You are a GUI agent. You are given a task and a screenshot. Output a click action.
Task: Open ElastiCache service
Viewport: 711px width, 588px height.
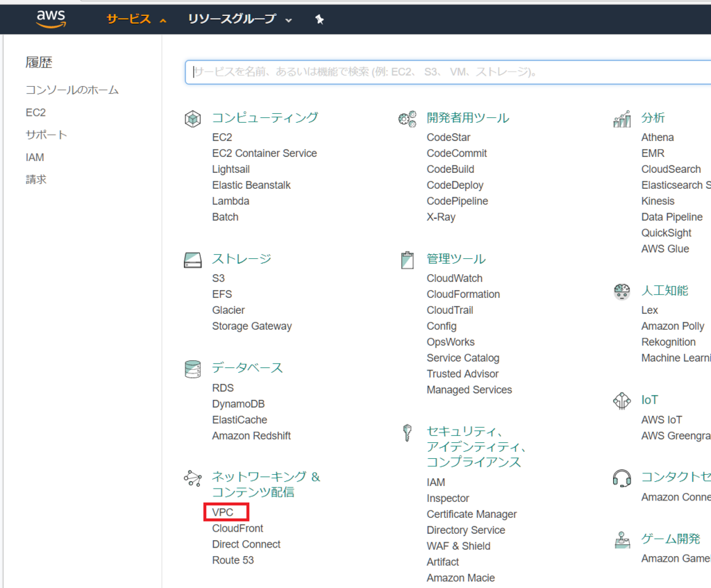tap(240, 420)
